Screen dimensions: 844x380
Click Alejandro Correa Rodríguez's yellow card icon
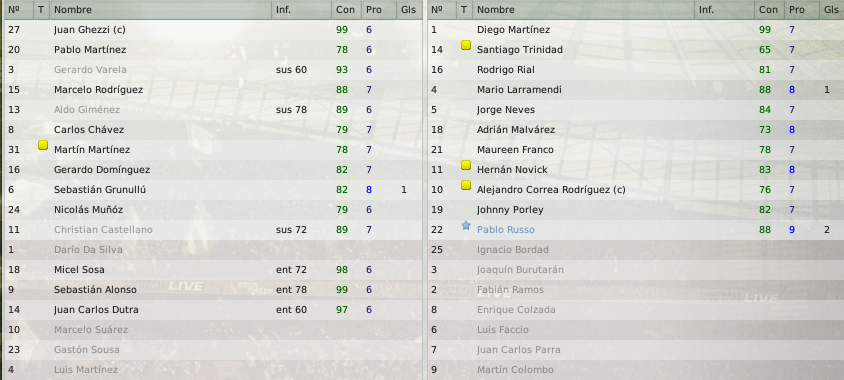(466, 185)
